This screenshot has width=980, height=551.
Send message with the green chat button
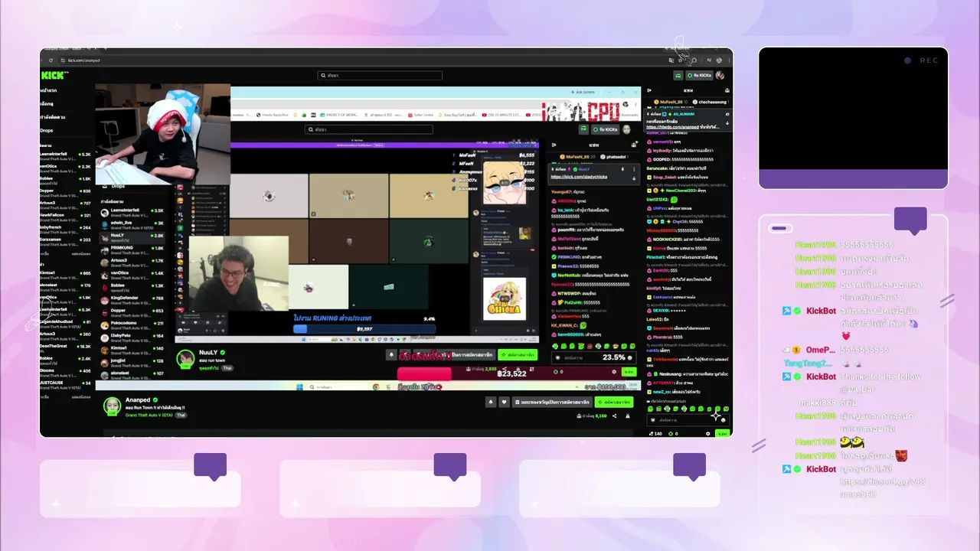(722, 434)
